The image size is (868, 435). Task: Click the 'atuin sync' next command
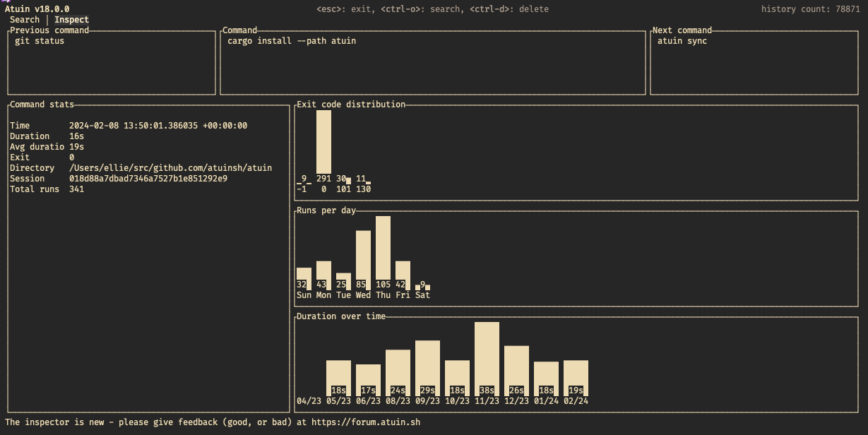tap(682, 41)
